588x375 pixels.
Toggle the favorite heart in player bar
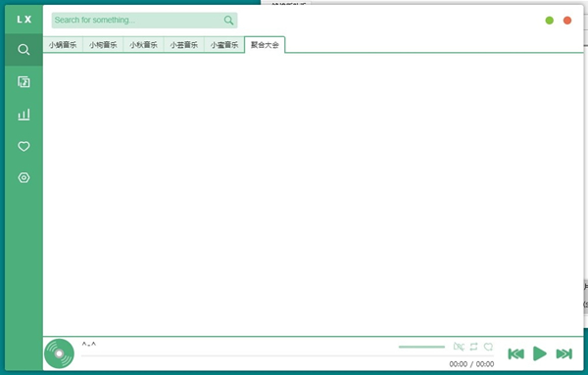click(x=488, y=347)
